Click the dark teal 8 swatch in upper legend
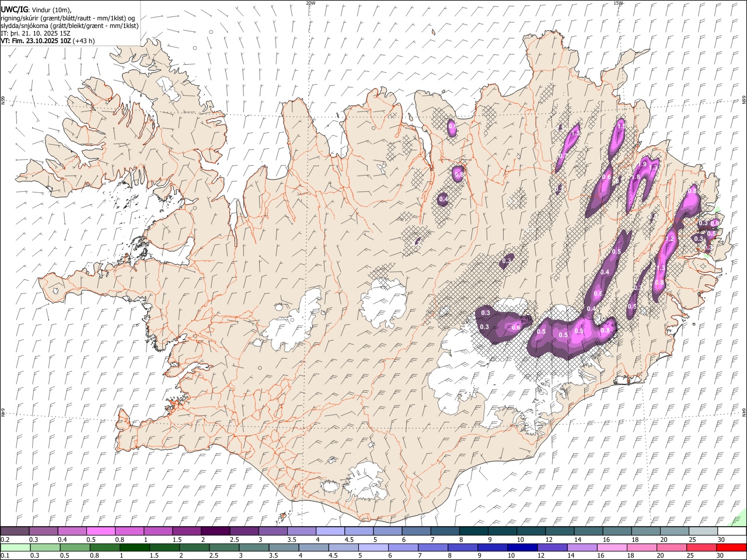This screenshot has height=560, width=747. [x=473, y=531]
